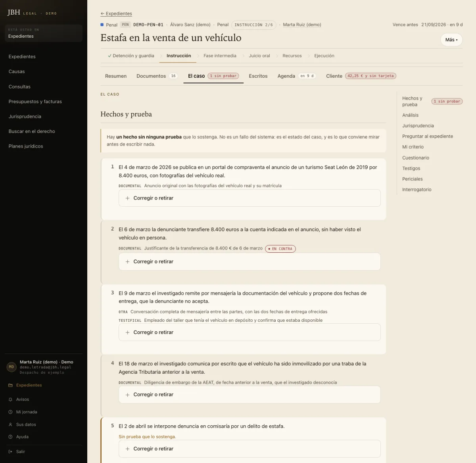This screenshot has height=463, width=476.
Task: Go to the Testigos section
Action: (411, 169)
